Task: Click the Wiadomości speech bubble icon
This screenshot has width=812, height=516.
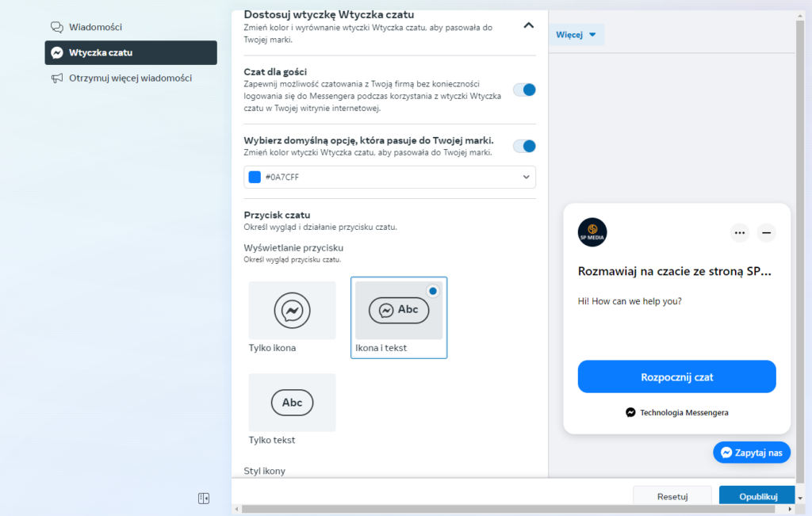Action: point(57,27)
